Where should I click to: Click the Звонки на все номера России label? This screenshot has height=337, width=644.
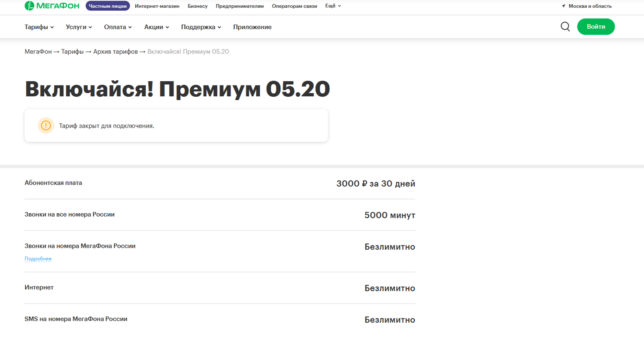click(70, 214)
